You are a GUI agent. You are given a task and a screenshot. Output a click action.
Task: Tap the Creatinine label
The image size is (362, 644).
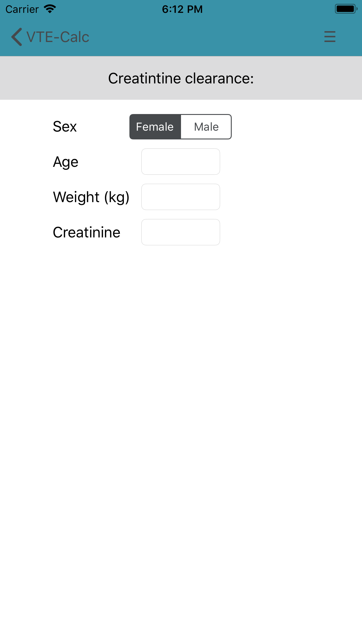pos(87,232)
